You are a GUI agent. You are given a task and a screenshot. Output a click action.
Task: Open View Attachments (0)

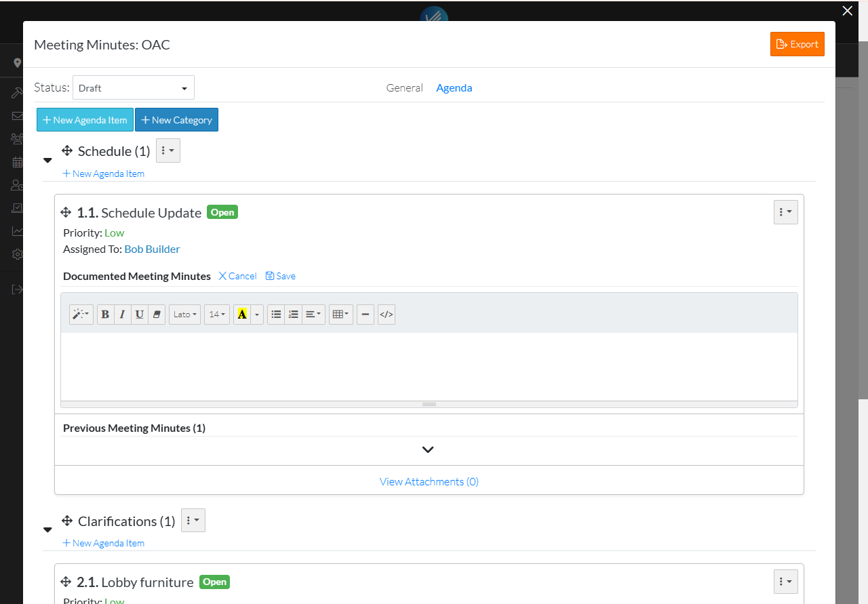[429, 481]
